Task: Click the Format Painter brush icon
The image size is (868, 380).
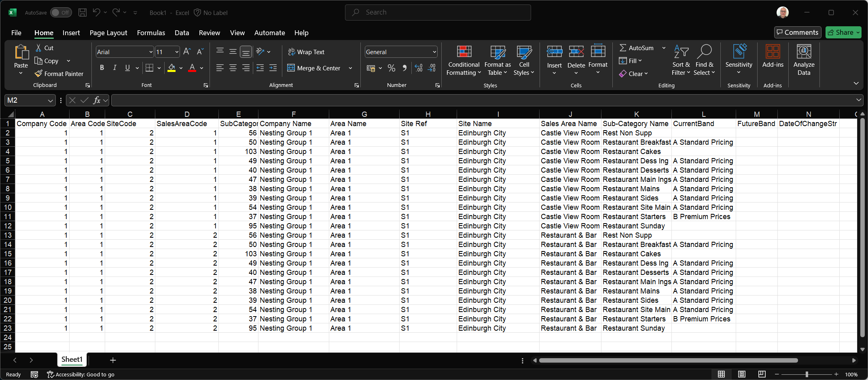Action: [x=38, y=74]
